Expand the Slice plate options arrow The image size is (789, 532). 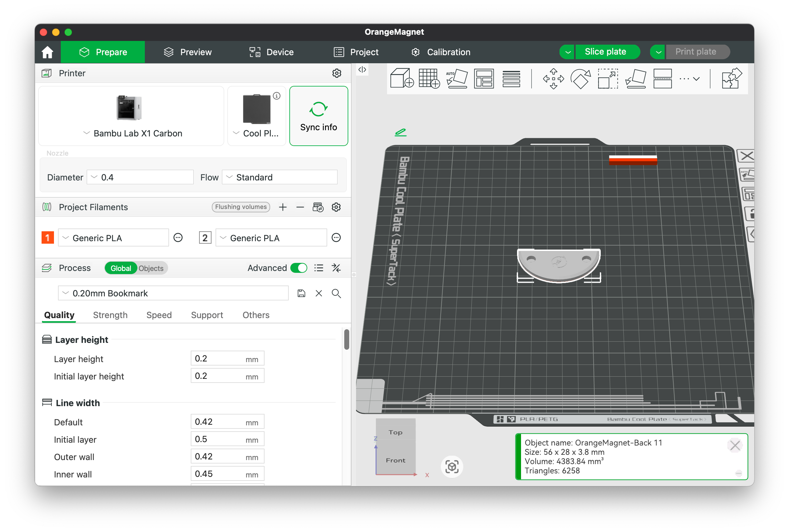tap(567, 52)
